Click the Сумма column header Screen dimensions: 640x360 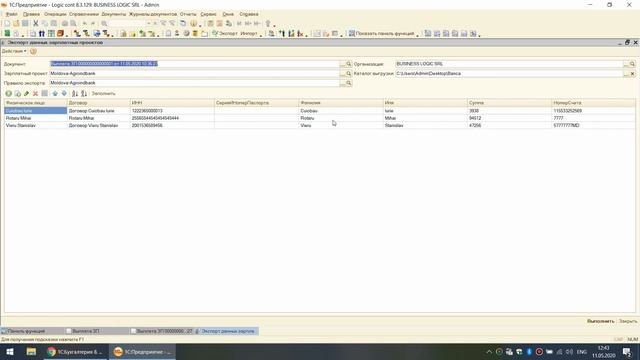pos(509,103)
